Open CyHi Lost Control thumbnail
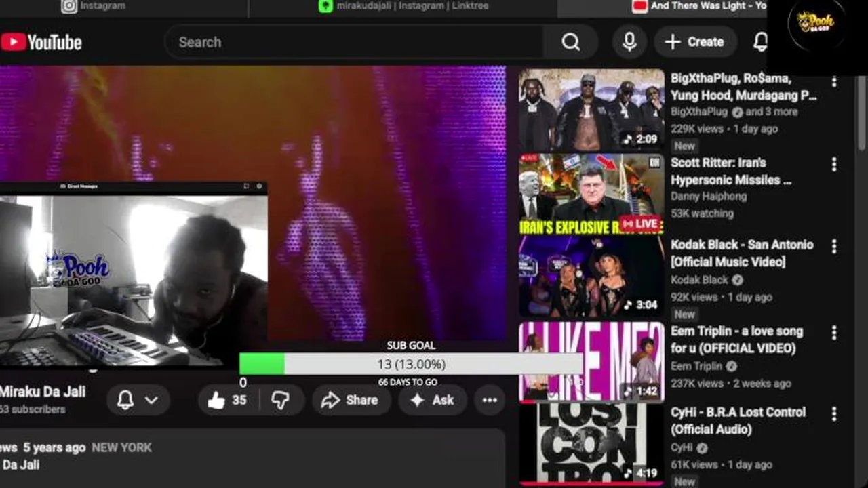Viewport: 868px width, 488px height. [x=591, y=444]
